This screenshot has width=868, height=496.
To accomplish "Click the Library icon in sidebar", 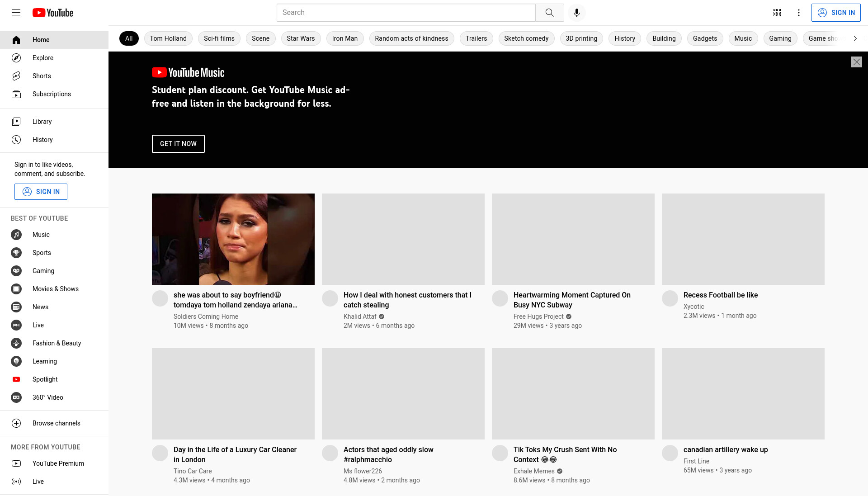I will click(x=16, y=122).
